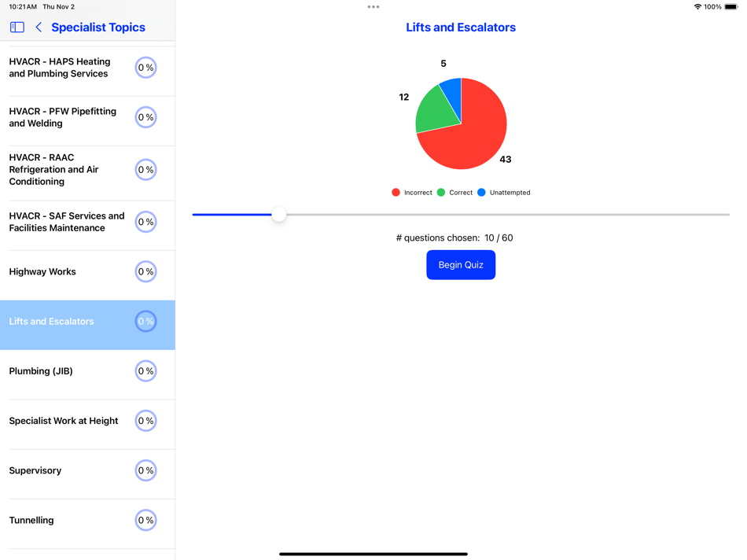Image resolution: width=747 pixels, height=560 pixels.
Task: Click the 0% progress ring for Lifts and Escalators
Action: 145,321
